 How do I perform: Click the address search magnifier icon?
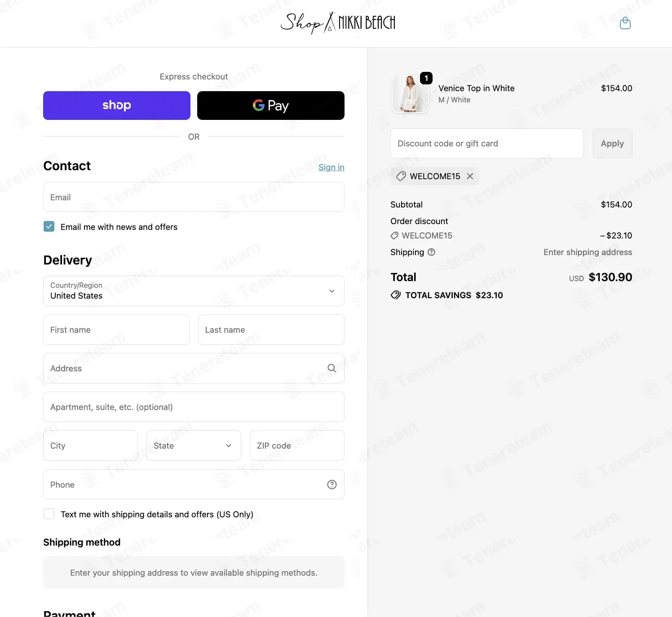[x=332, y=368]
